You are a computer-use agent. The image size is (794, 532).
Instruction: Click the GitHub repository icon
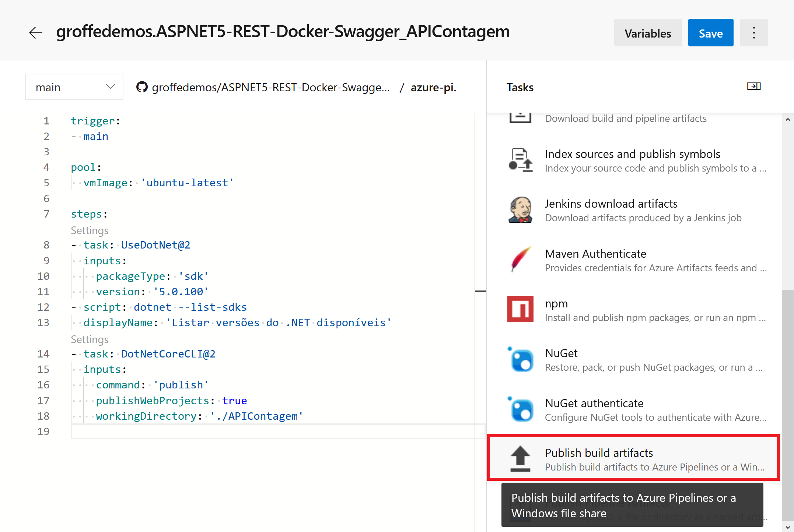(142, 87)
